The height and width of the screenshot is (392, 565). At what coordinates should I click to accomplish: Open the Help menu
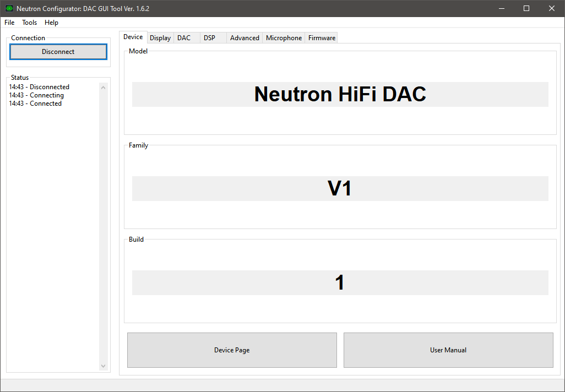pos(51,23)
